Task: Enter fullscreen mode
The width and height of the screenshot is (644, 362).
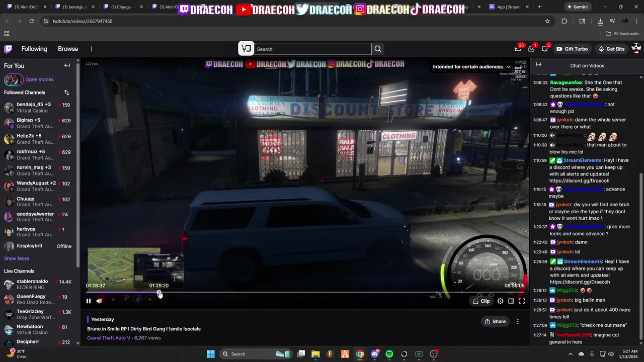Action: (x=522, y=301)
